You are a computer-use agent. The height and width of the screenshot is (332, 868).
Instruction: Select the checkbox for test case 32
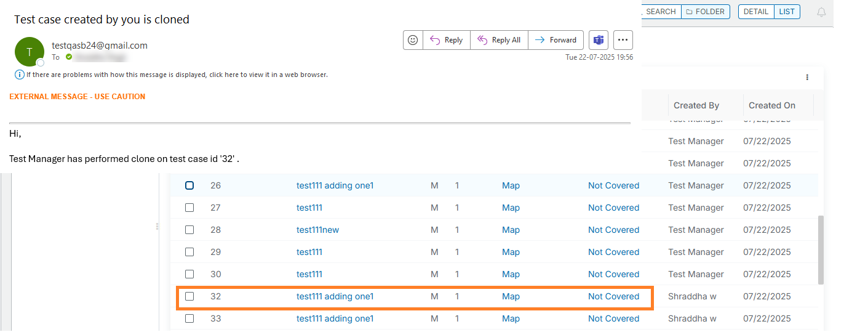189,296
